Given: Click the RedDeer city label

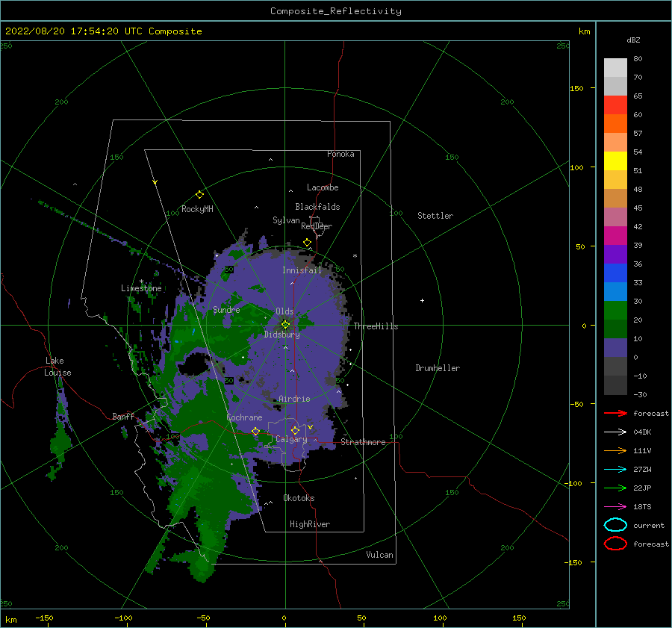Looking at the screenshot, I should tap(317, 226).
